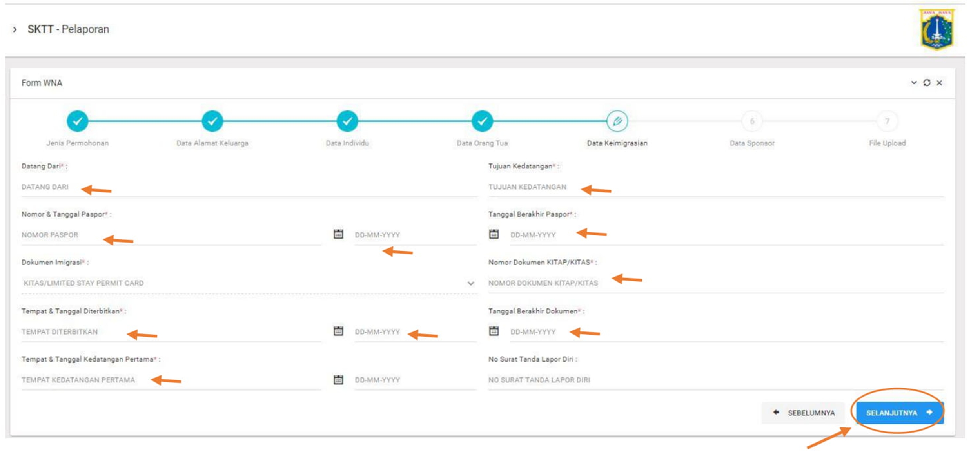Go to the Data Individu step

347,121
